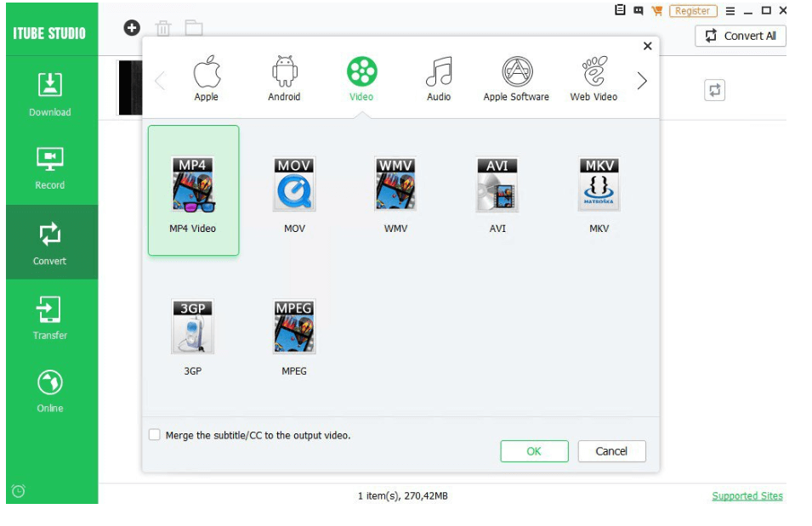
Task: Show next categories with right arrow
Action: (x=642, y=80)
